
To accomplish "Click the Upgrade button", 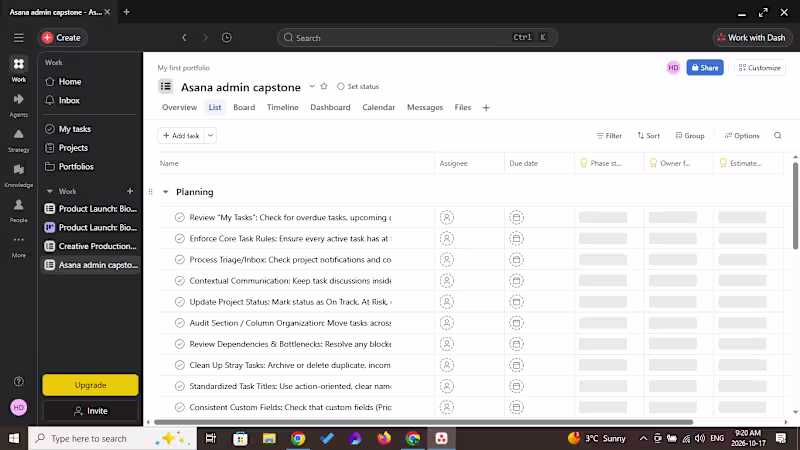I will point(90,385).
